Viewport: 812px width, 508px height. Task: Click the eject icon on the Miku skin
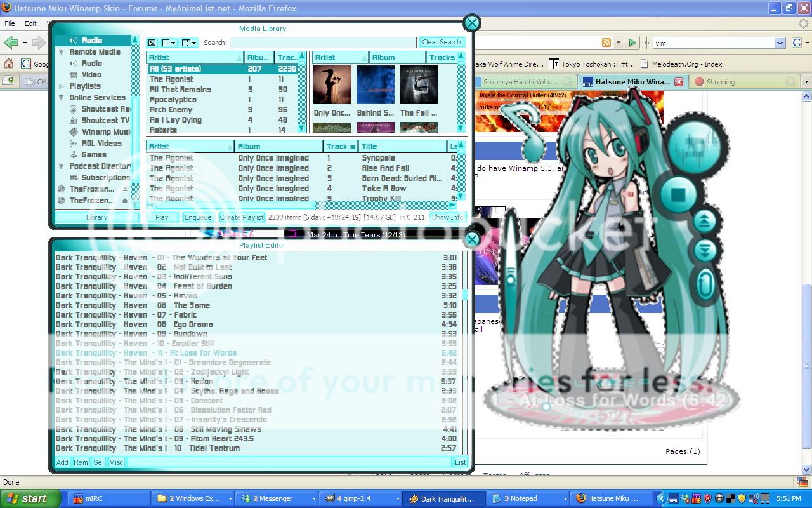[705, 222]
